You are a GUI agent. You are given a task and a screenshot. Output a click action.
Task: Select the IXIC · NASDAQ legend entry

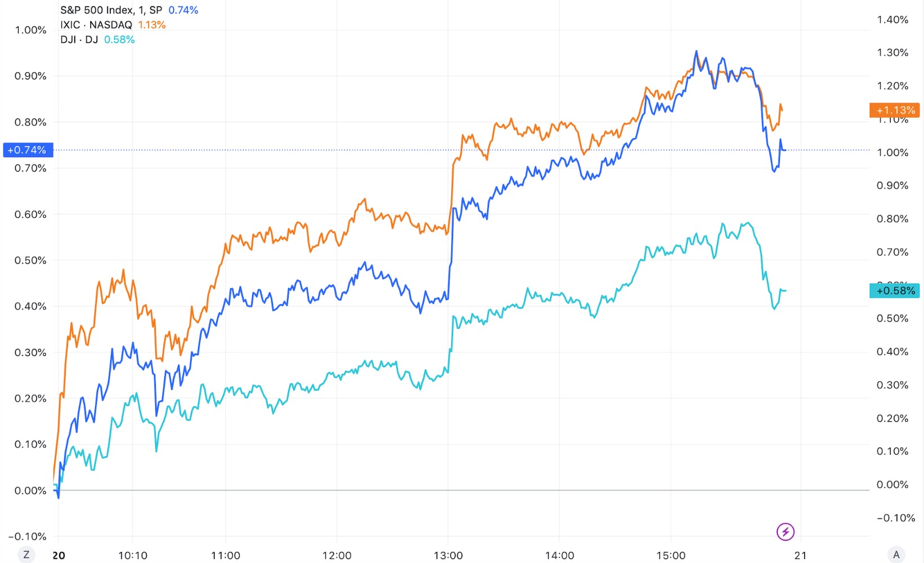click(x=96, y=25)
